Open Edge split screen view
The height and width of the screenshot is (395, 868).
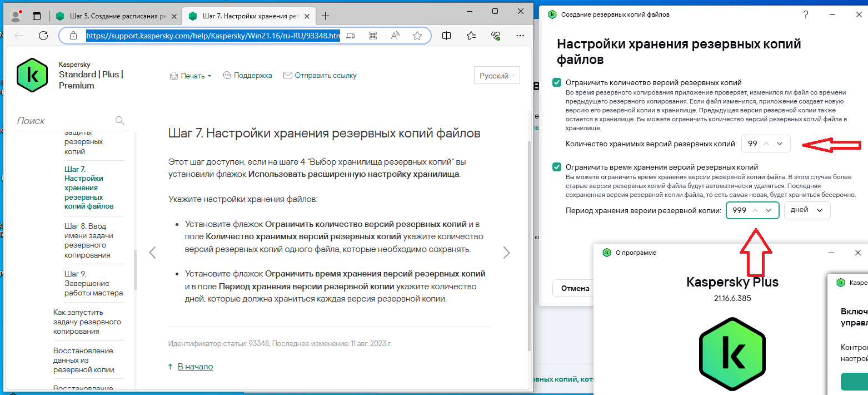[446, 36]
